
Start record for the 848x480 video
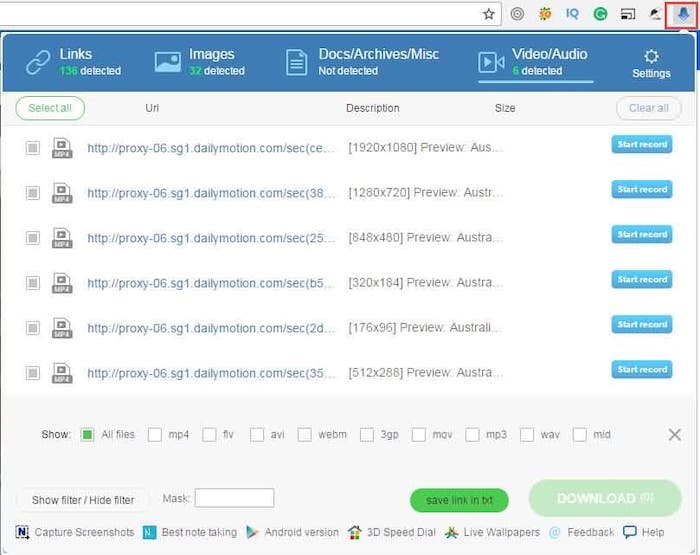pyautogui.click(x=642, y=234)
